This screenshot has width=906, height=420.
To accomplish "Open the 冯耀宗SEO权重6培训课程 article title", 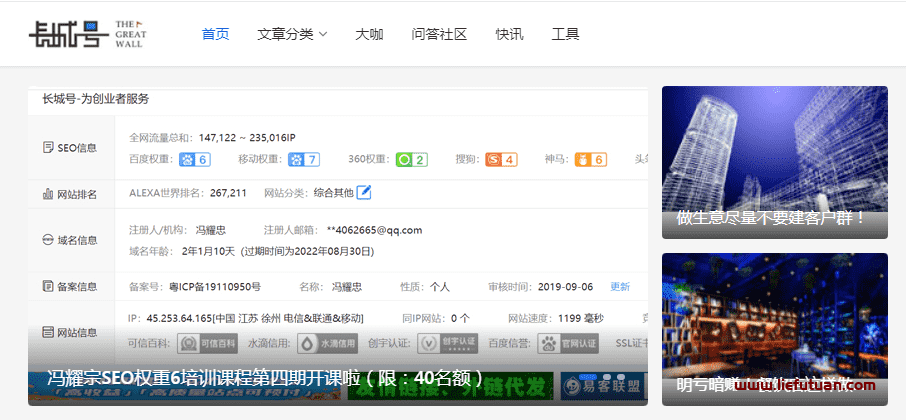I will (x=265, y=378).
